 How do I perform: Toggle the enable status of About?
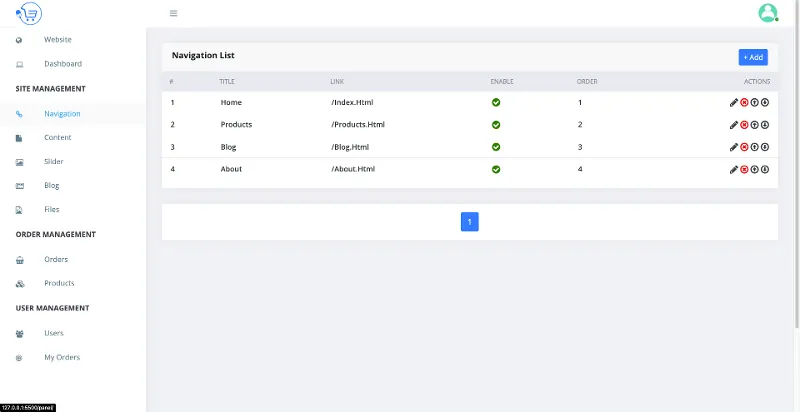pos(496,169)
